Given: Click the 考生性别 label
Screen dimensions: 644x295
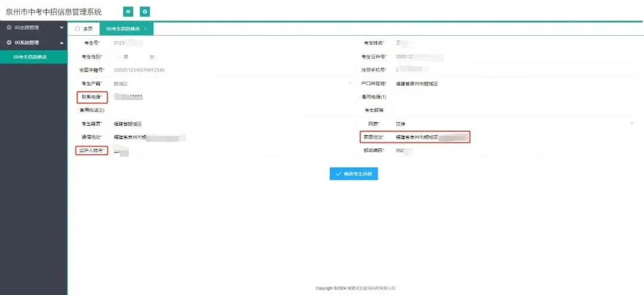Looking at the screenshot, I should click(x=92, y=57).
